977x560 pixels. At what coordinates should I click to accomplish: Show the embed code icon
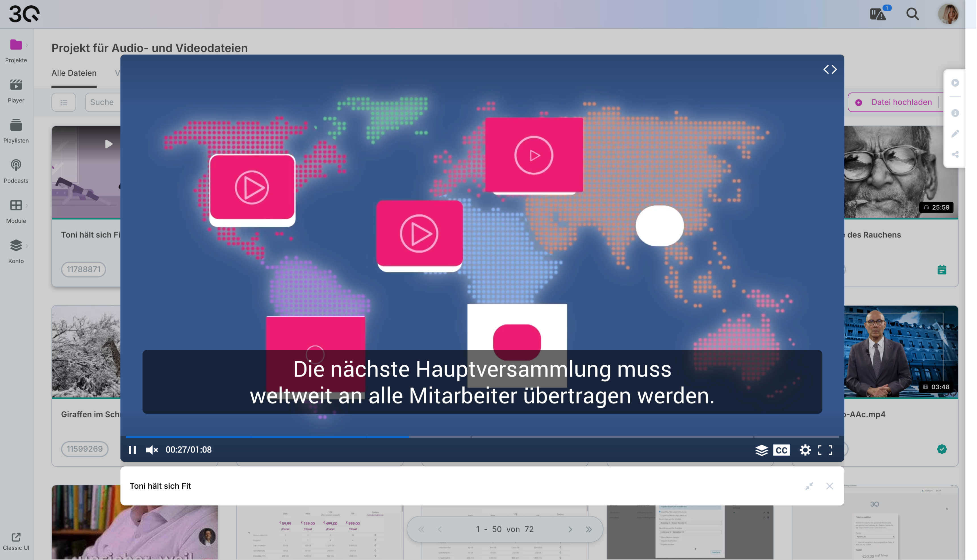click(830, 69)
